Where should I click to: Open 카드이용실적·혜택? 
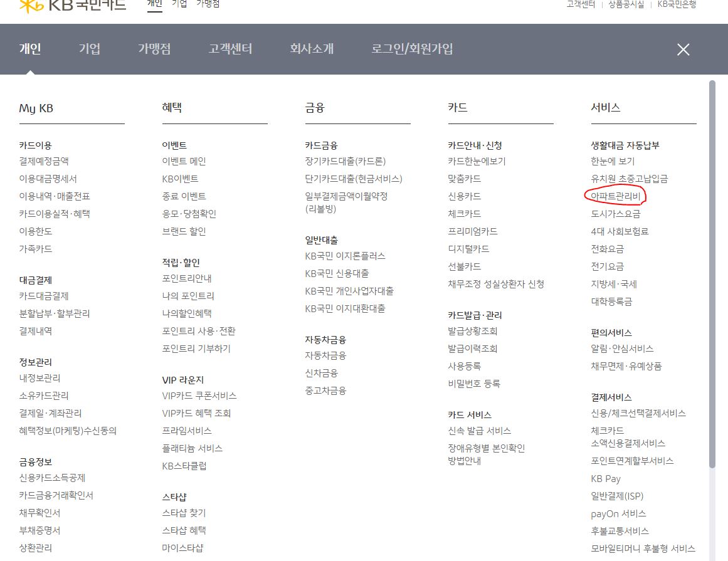(55, 214)
